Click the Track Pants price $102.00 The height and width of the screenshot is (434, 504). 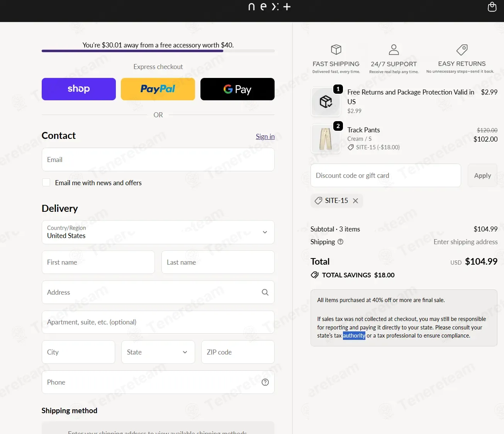(485, 139)
